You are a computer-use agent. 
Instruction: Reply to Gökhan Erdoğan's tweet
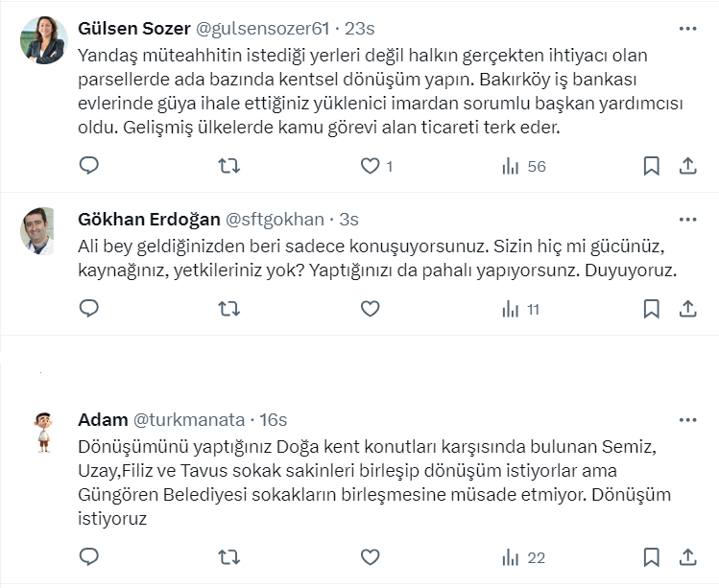89,309
